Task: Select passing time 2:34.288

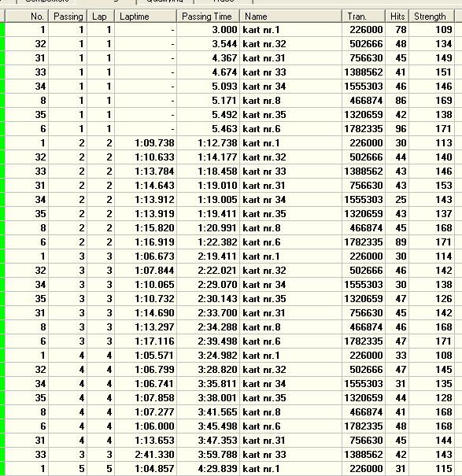Action: (208, 327)
